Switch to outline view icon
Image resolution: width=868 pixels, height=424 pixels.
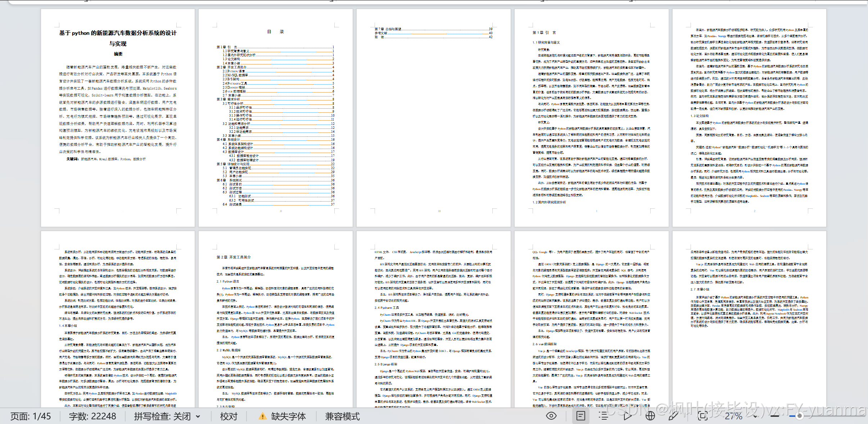[x=603, y=416]
